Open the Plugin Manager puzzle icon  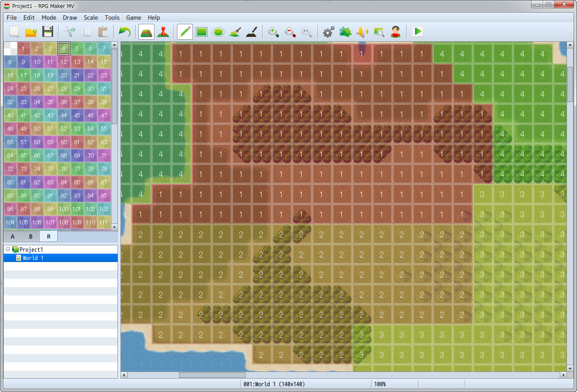coord(346,32)
